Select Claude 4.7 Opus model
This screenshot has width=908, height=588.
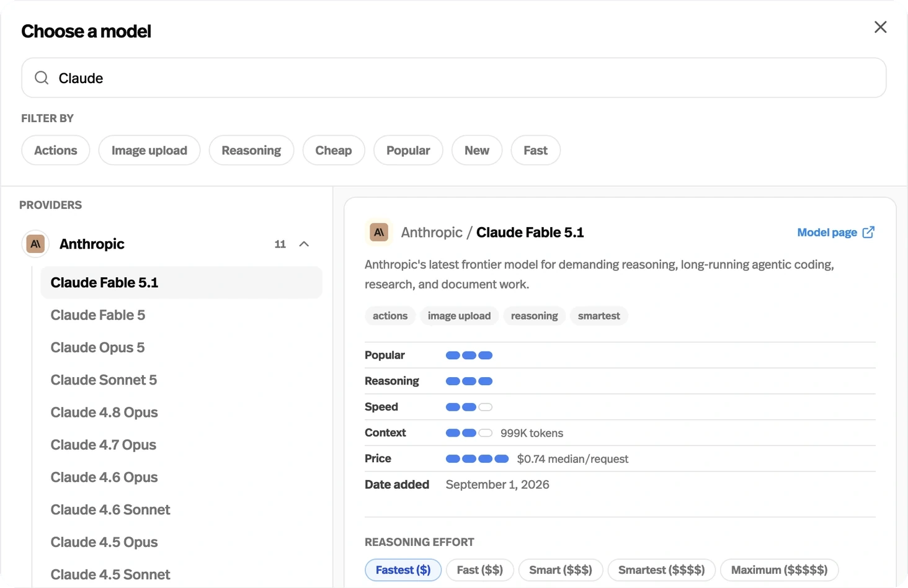pos(182,445)
